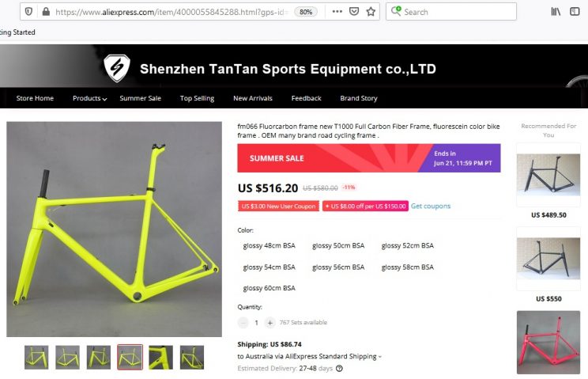
Task: Toggle the sidebar view icon
Action: [575, 12]
